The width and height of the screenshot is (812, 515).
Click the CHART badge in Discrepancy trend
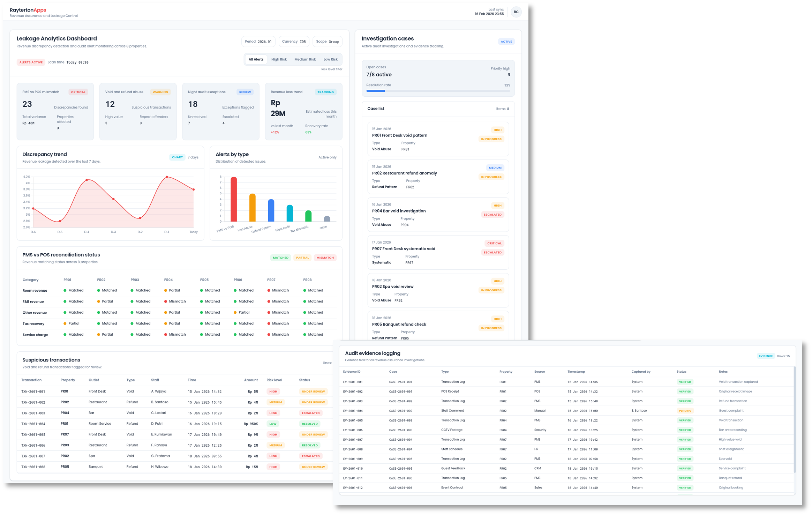[x=177, y=157]
